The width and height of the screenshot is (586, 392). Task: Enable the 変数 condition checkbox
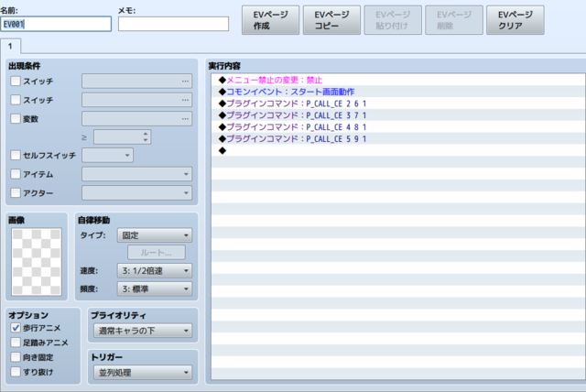[16, 119]
